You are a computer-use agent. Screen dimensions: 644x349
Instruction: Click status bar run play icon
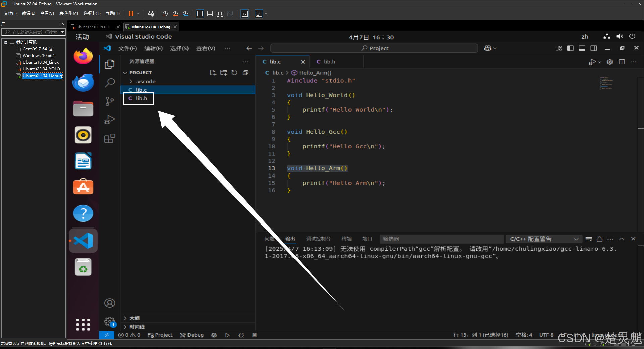click(x=227, y=335)
